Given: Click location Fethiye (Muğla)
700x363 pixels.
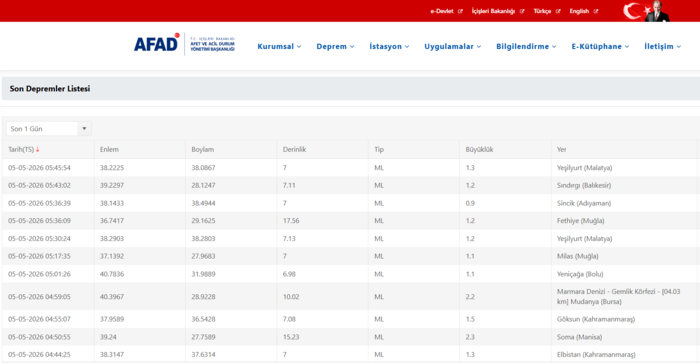Looking at the screenshot, I should [x=580, y=221].
